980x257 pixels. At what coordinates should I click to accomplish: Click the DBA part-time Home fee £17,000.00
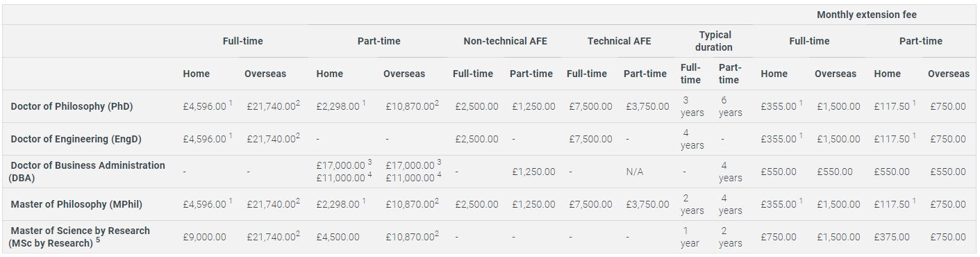point(340,164)
